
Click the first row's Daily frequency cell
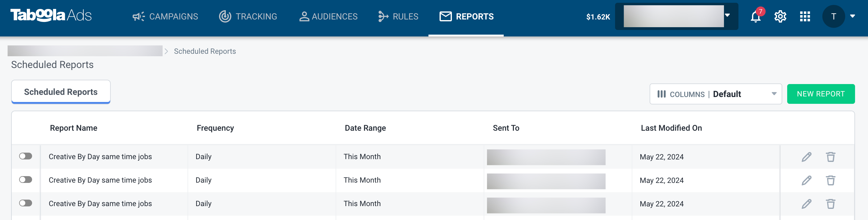[204, 157]
